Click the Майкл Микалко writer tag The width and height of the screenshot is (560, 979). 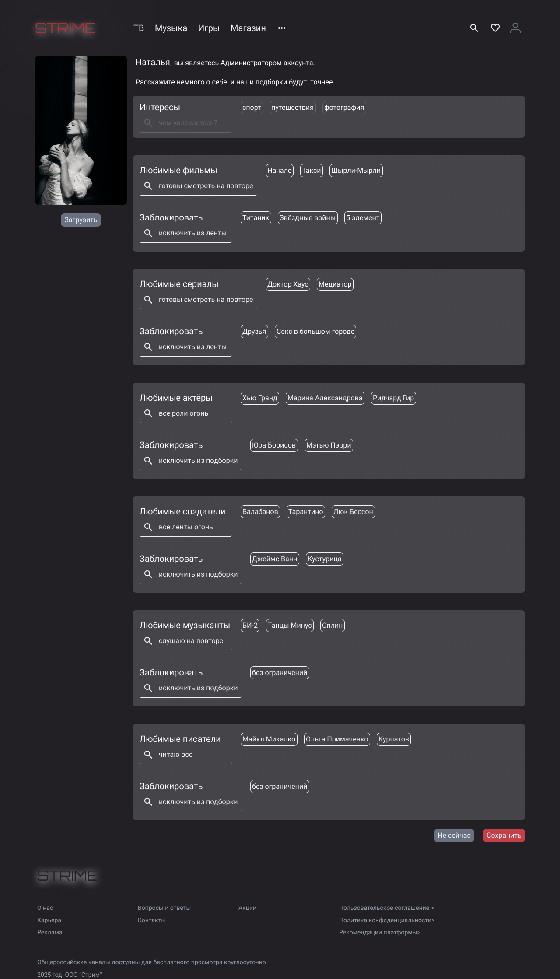(269, 739)
